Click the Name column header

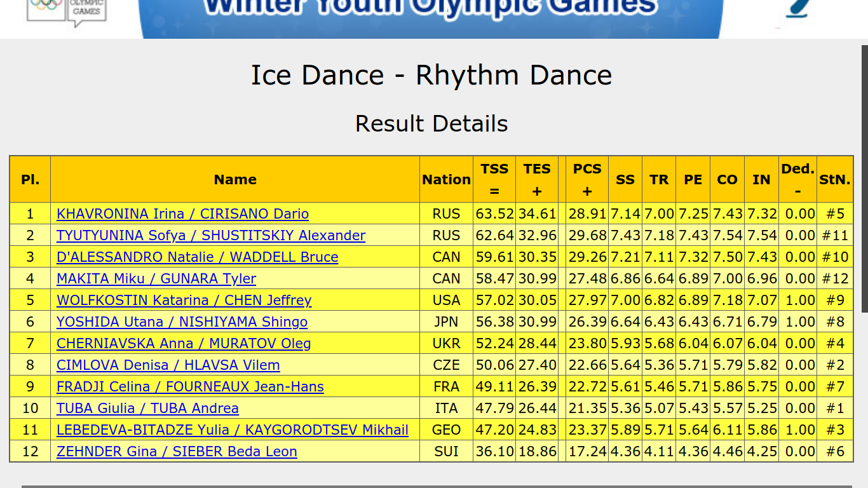(235, 179)
